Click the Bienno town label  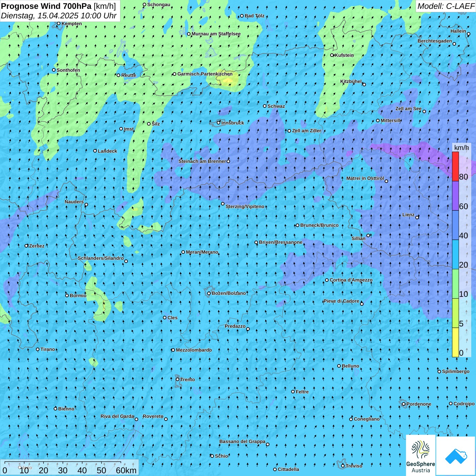[66, 409]
